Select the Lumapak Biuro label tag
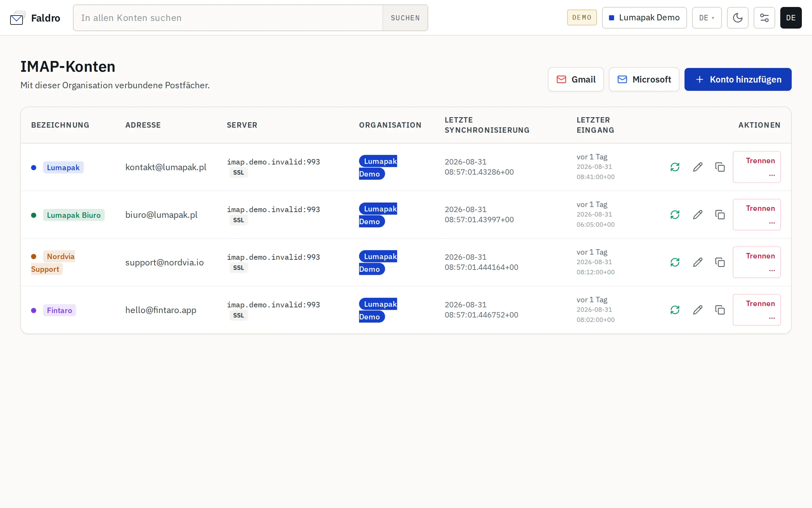Screen dimensions: 812x508 pyautogui.click(x=74, y=215)
